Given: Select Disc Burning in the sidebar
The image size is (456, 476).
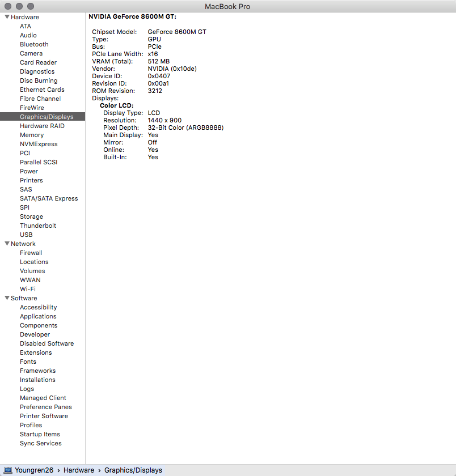Looking at the screenshot, I should point(39,80).
